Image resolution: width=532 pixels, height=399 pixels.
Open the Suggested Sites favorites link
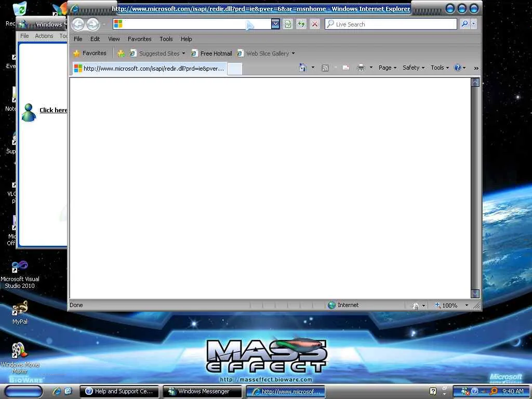click(157, 54)
